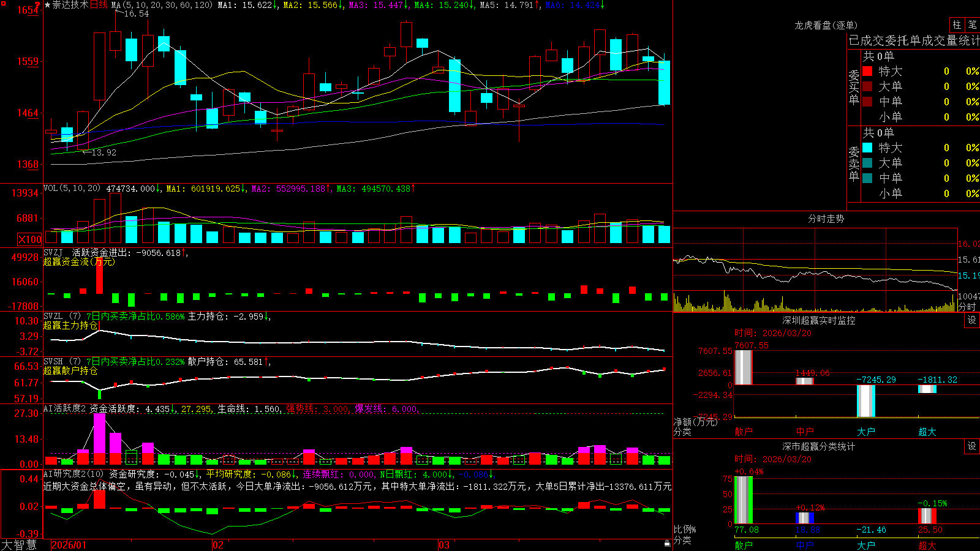This screenshot has height=551, width=980.
Task: Click AI活跃度2 indicator title
Action: 65,408
